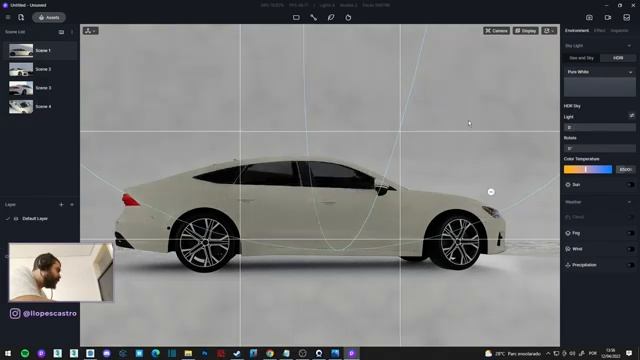
Task: Open the Camera settings button
Action: point(496,31)
